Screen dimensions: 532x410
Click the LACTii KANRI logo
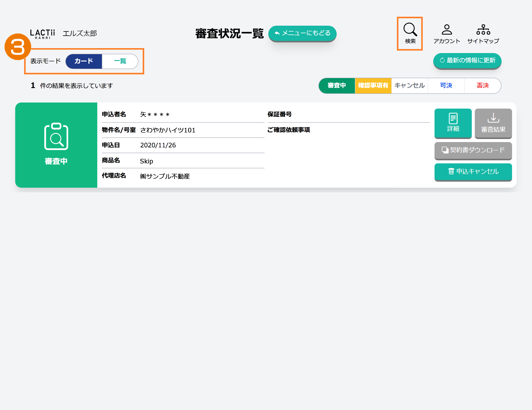click(x=42, y=34)
